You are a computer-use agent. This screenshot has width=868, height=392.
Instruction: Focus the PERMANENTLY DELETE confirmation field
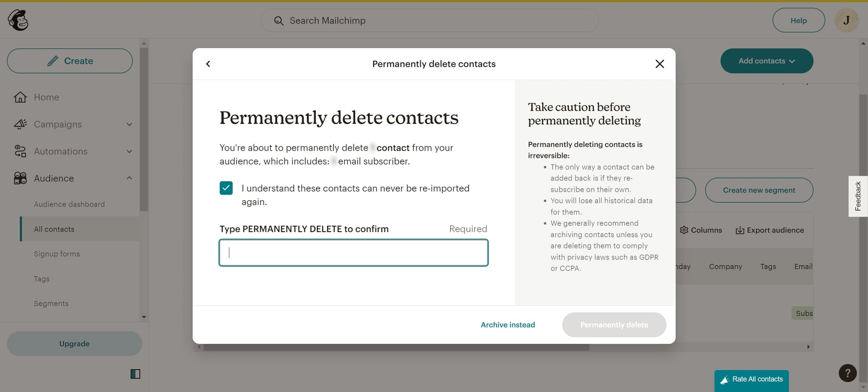(x=353, y=253)
